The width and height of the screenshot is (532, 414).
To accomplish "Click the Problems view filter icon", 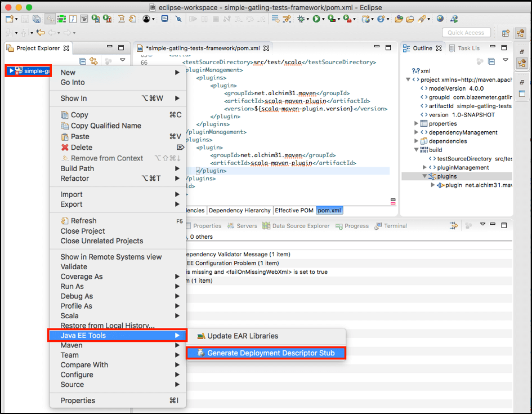I will 454,225.
